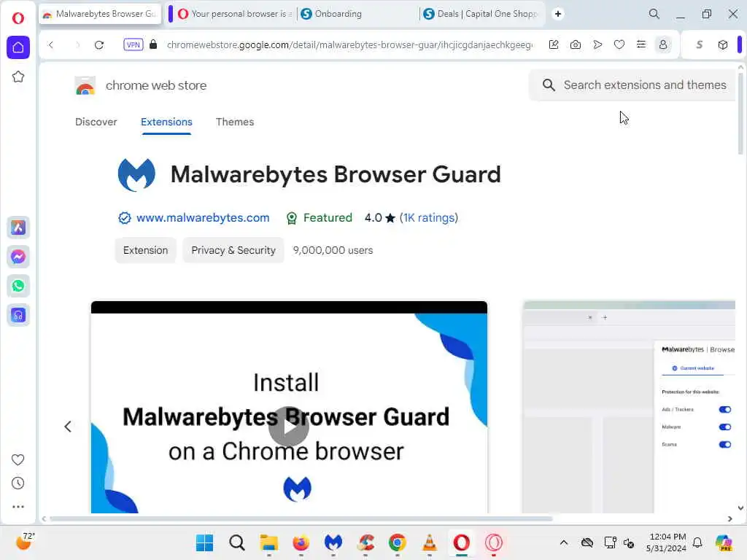Open sidebar setup three-dots menu

(18, 507)
